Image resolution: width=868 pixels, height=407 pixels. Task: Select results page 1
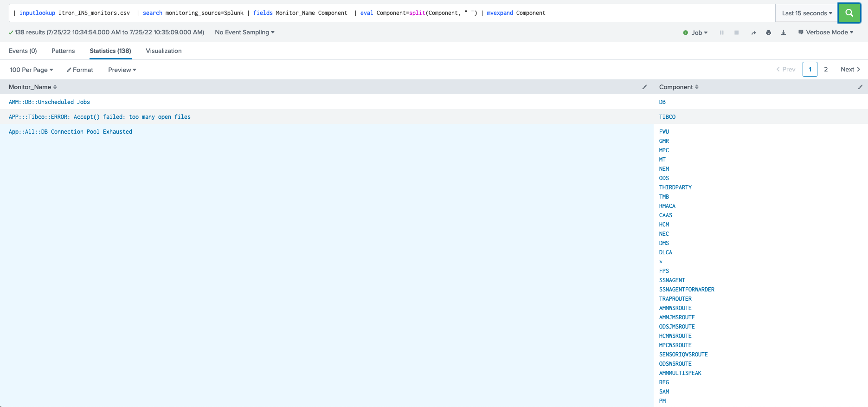point(810,69)
